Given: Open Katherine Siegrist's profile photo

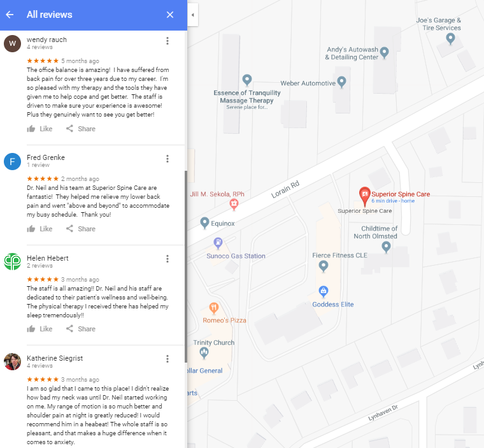Looking at the screenshot, I should [x=12, y=361].
